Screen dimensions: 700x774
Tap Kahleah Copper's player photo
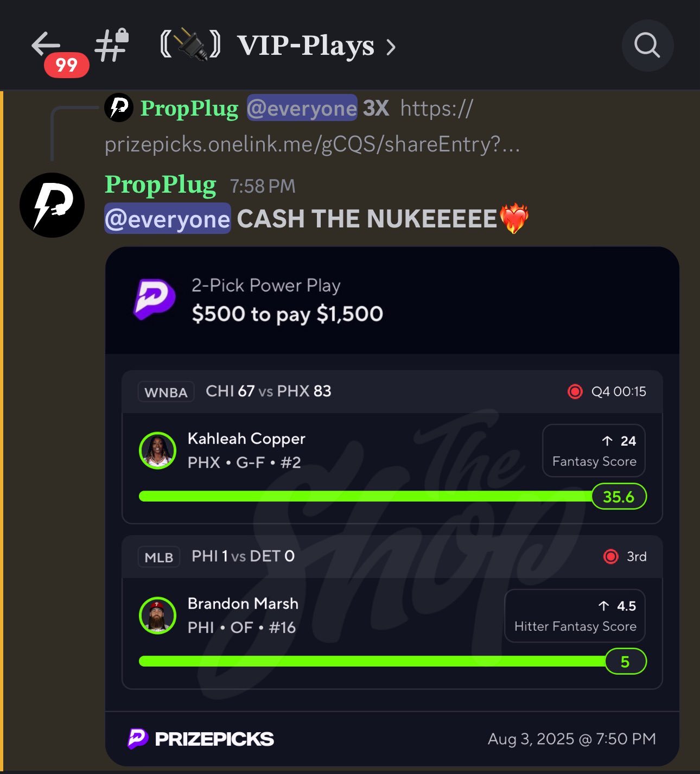click(157, 451)
